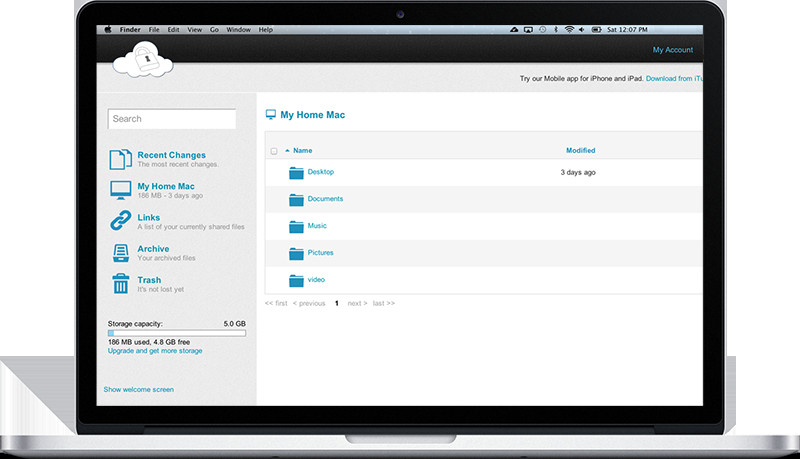
Task: Click the video folder icon
Action: pos(296,280)
